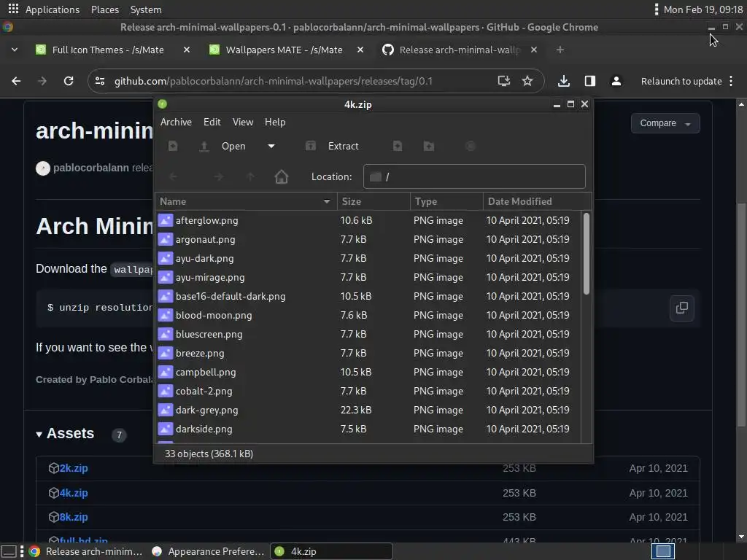Sort files by Name column header
Screen dimensions: 747x560
(x=246, y=201)
